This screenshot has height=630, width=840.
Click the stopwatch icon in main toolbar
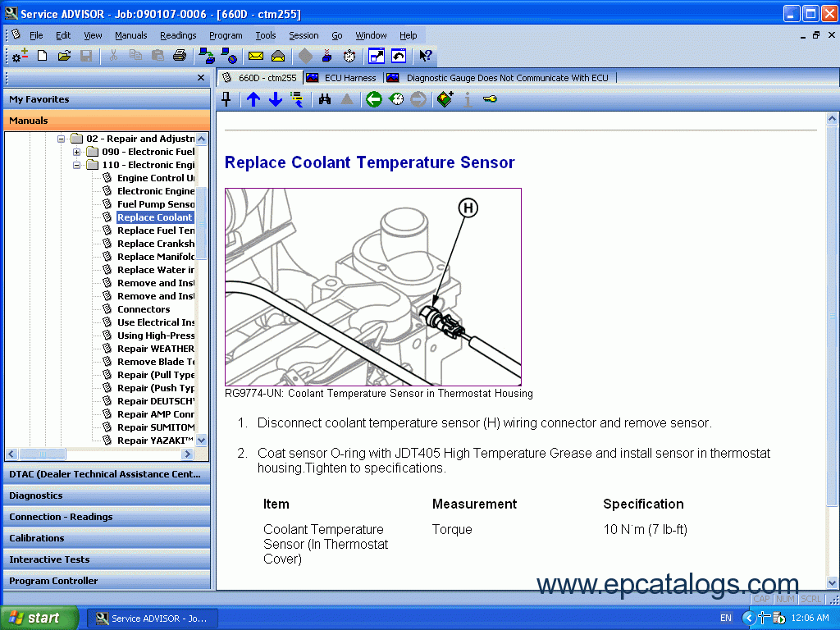pyautogui.click(x=349, y=56)
